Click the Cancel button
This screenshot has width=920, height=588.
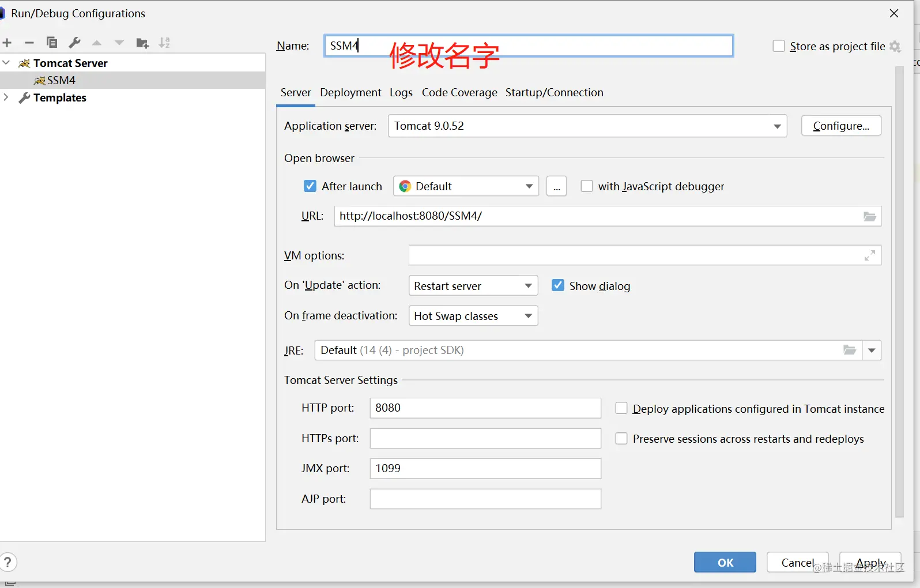point(798,562)
